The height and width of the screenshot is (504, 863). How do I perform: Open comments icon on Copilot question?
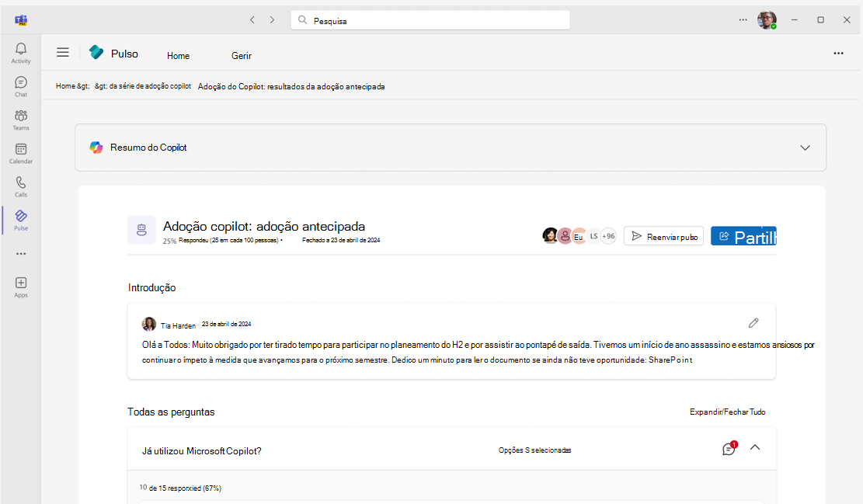click(729, 449)
